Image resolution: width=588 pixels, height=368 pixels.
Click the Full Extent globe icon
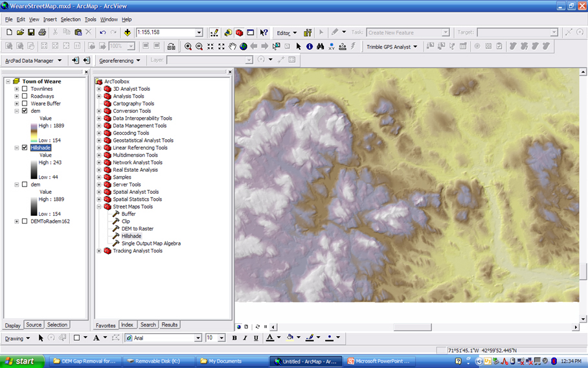(243, 47)
